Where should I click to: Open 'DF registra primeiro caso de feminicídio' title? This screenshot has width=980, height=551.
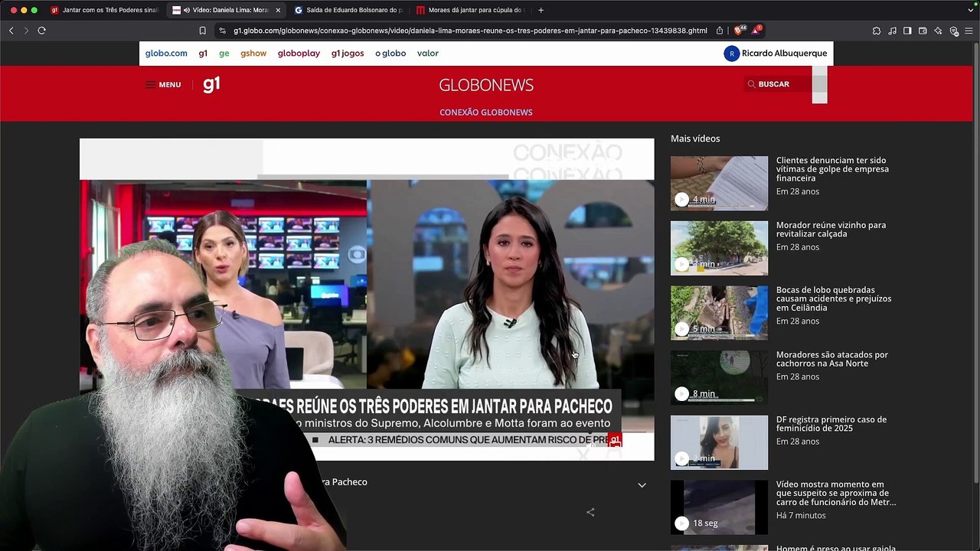point(831,424)
